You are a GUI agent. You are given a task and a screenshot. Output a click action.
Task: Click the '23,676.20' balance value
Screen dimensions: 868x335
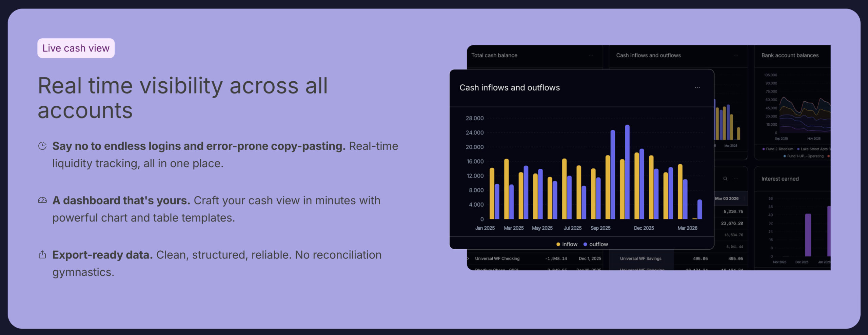click(732, 223)
